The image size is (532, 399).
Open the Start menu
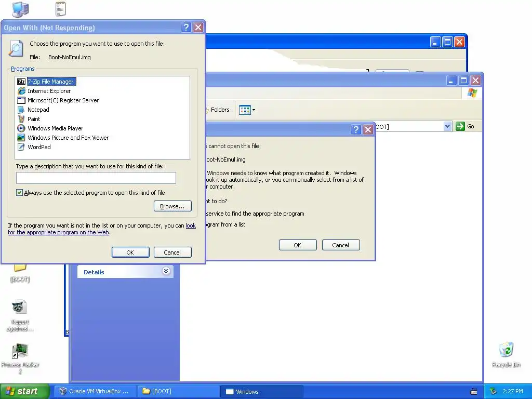tap(24, 391)
